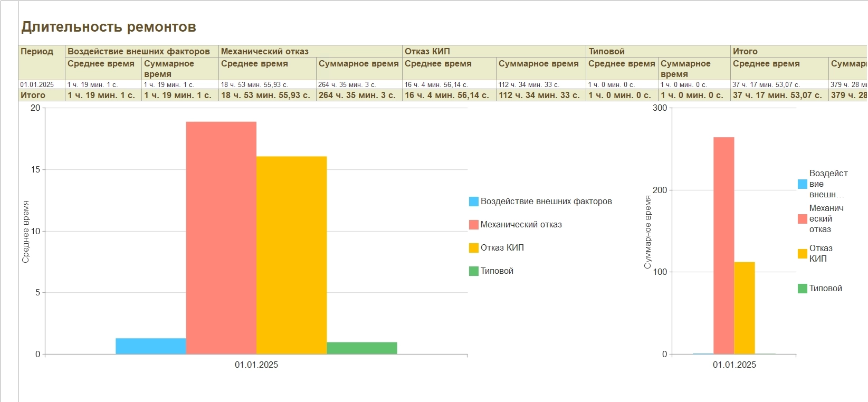Click the Отказ КИП table header

click(427, 52)
